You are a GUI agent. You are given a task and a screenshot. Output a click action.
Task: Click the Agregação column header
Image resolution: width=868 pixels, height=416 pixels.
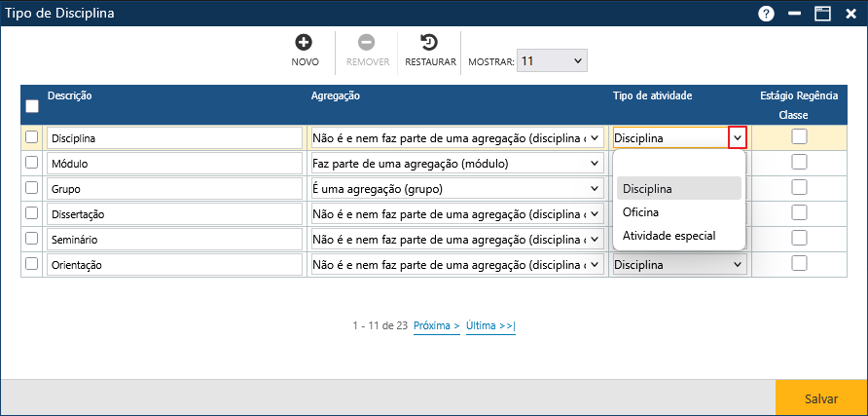click(x=336, y=95)
